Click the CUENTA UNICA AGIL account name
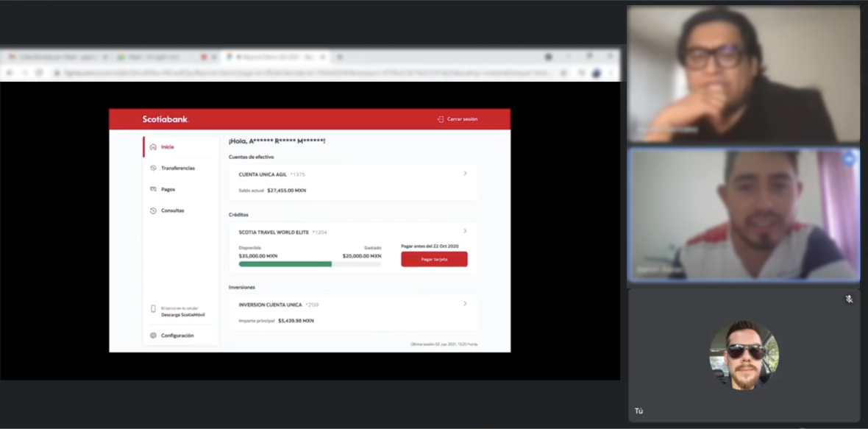This screenshot has width=868, height=429. click(x=263, y=174)
